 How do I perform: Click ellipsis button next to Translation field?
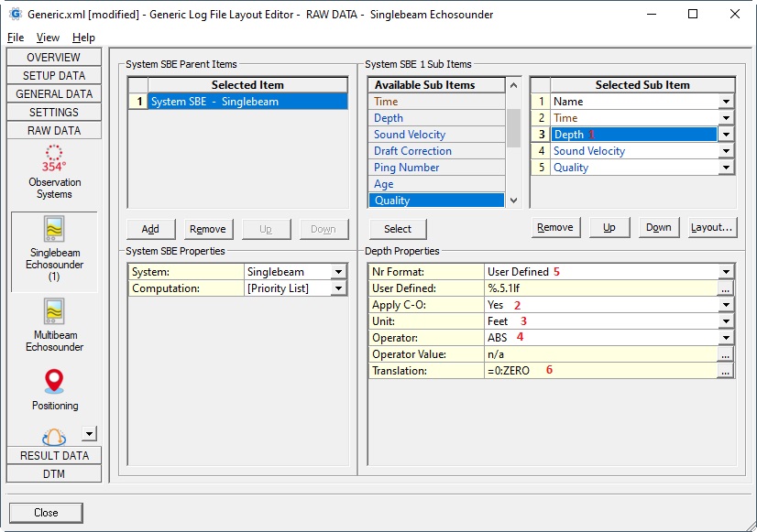725,371
